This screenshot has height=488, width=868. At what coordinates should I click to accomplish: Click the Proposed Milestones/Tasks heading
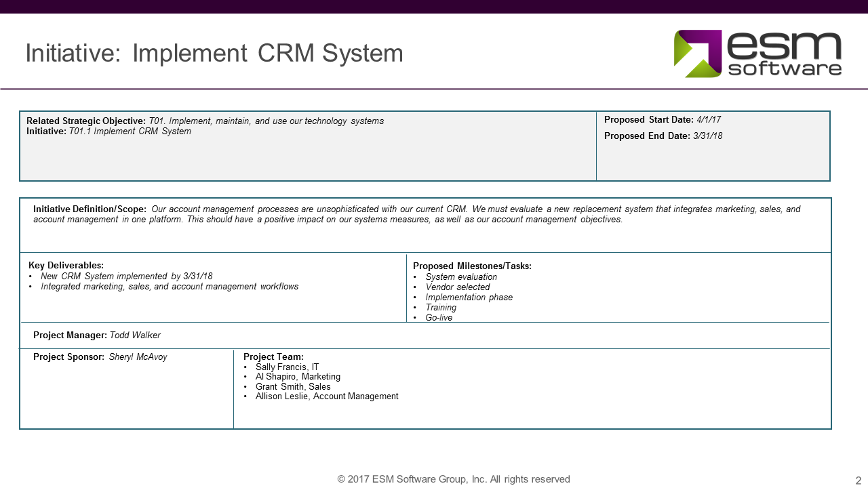[469, 266]
